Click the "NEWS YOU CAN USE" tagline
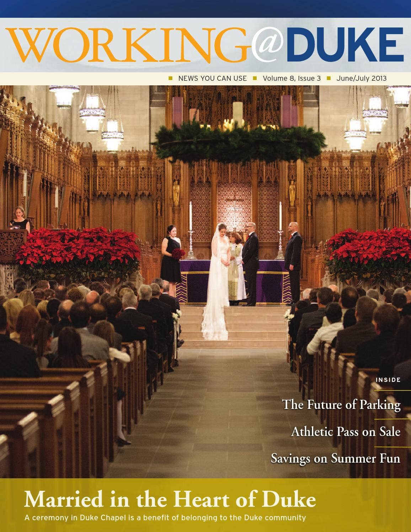 click(x=212, y=79)
